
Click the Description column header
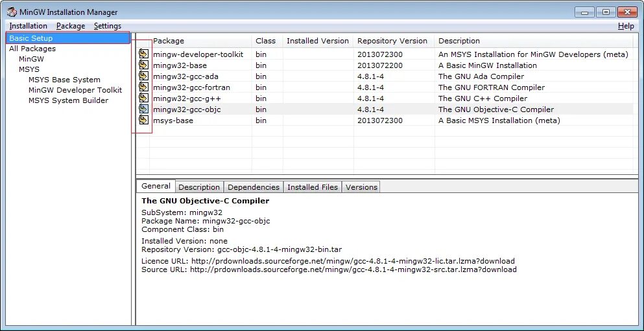pyautogui.click(x=534, y=41)
